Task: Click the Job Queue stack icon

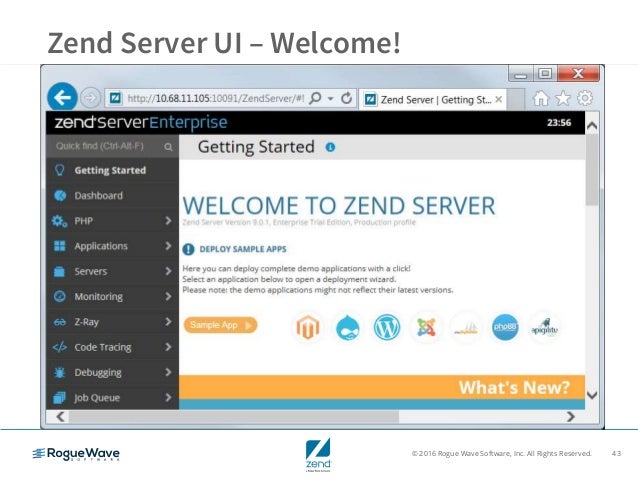Action: pyautogui.click(x=59, y=398)
